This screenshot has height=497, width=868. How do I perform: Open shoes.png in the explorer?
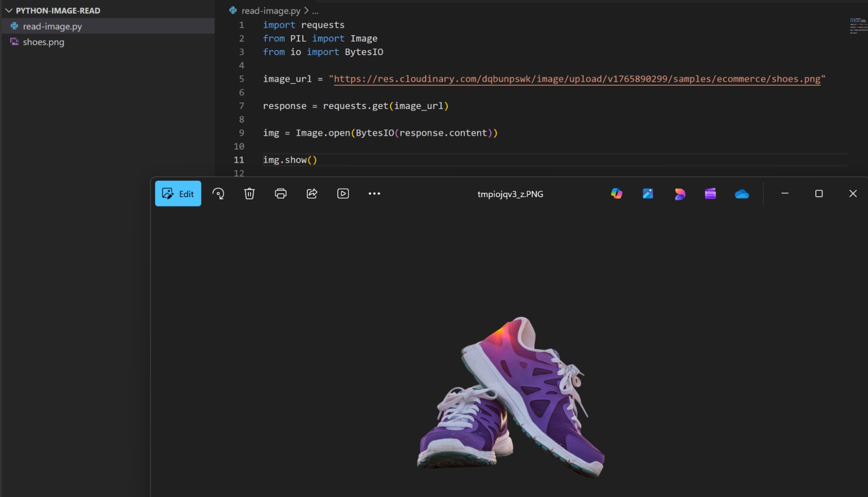tap(43, 42)
